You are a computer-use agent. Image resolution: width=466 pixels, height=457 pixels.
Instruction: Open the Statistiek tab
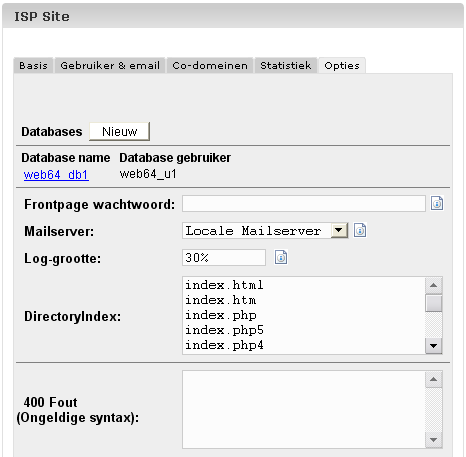pyautogui.click(x=286, y=65)
